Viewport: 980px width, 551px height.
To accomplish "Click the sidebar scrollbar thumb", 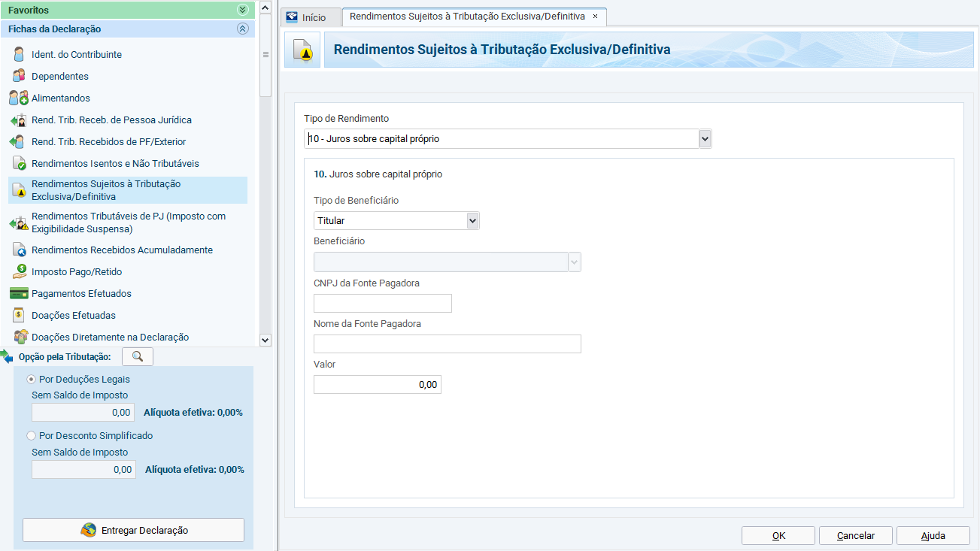I will click(265, 54).
